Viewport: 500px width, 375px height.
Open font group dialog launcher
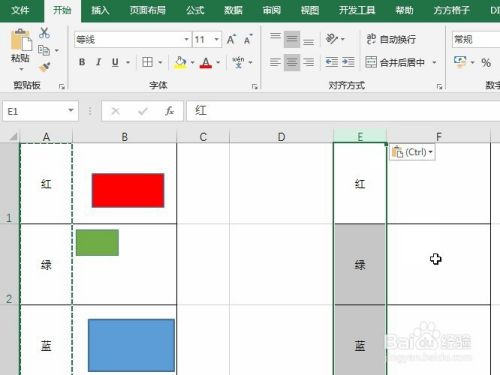(x=255, y=87)
